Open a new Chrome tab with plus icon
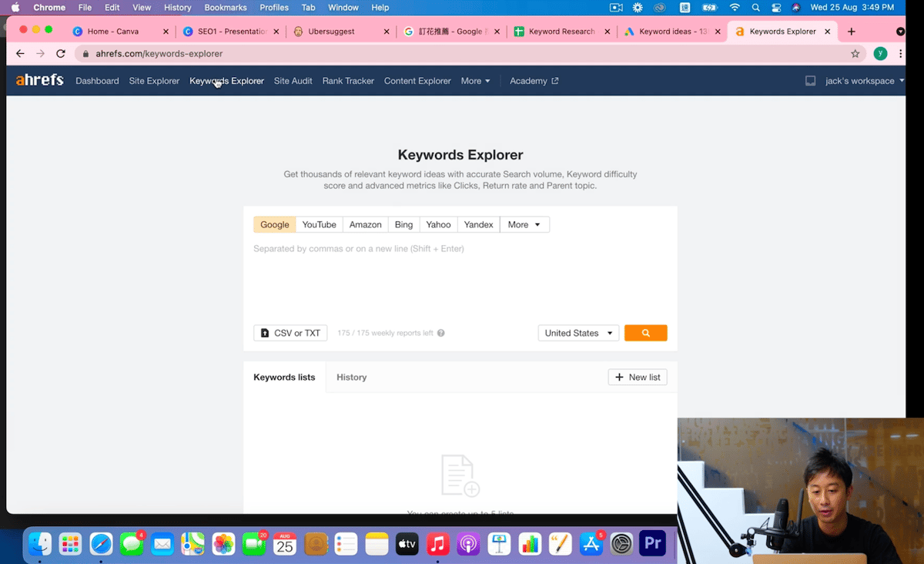This screenshot has width=924, height=564. tap(851, 32)
